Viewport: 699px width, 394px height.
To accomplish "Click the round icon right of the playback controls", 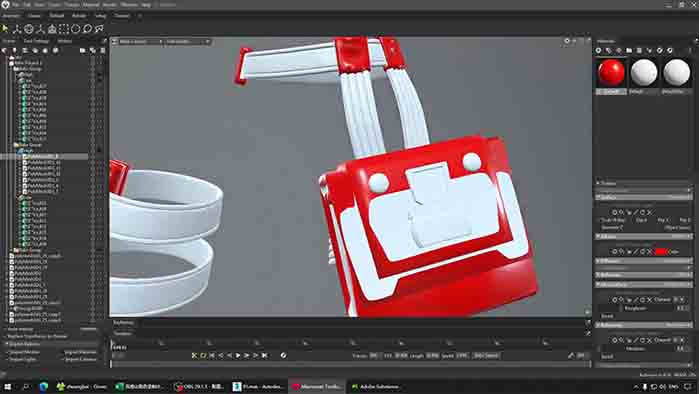I will tap(283, 355).
